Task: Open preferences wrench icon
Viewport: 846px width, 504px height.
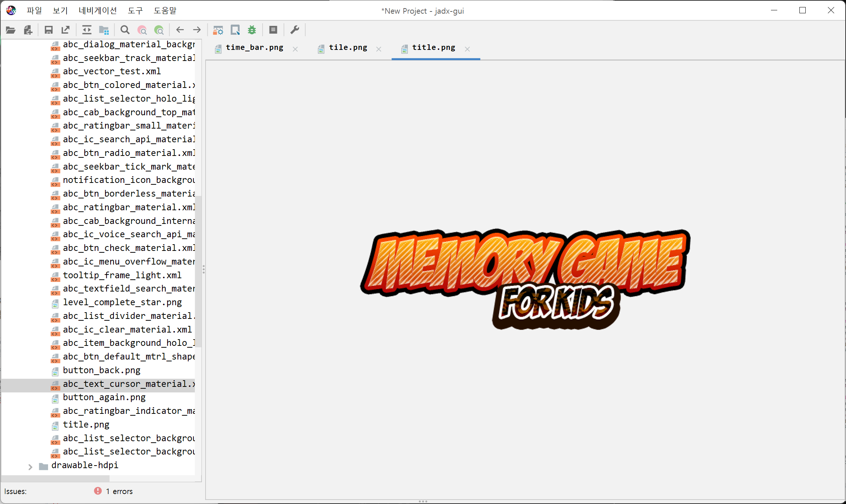Action: click(x=295, y=30)
